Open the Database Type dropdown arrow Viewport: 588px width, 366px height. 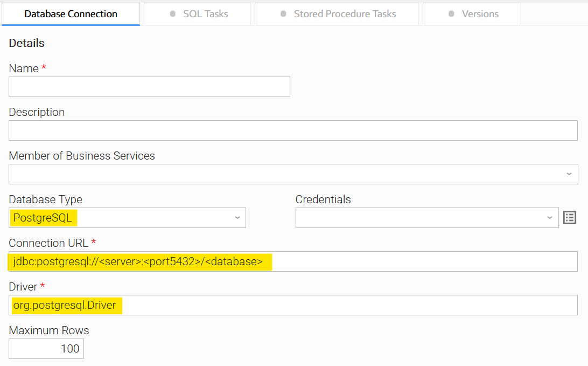click(237, 218)
